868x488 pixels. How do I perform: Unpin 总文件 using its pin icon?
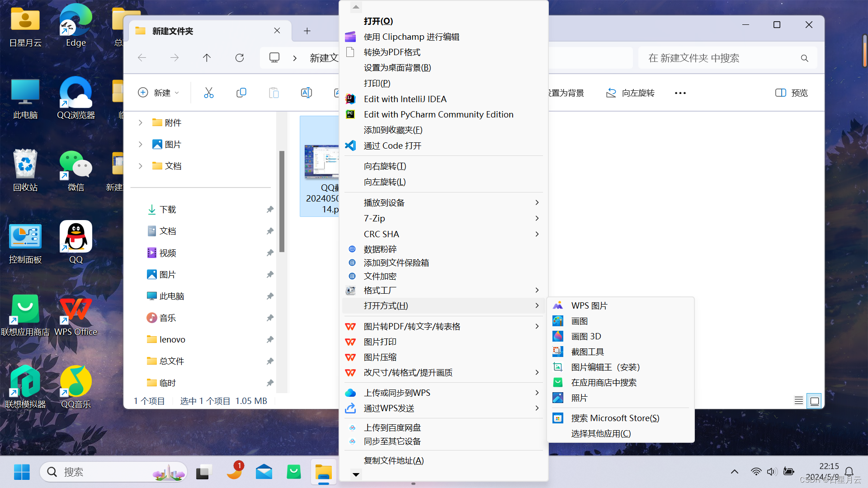(270, 361)
